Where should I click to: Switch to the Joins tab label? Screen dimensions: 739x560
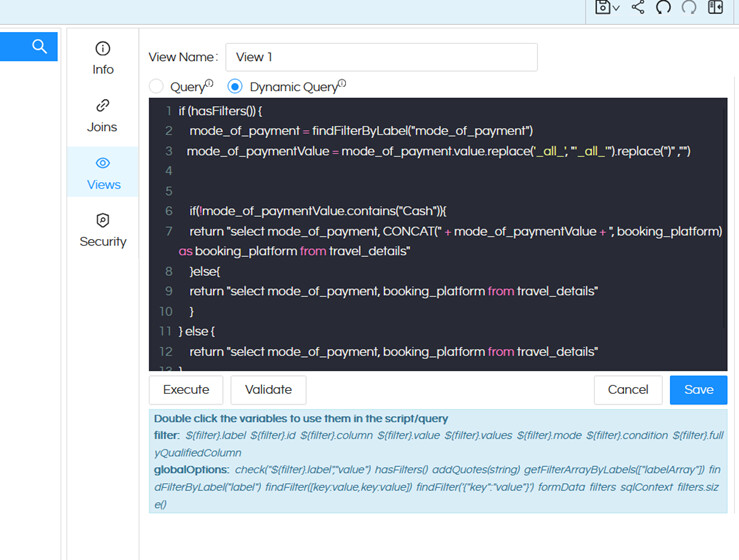tap(102, 127)
